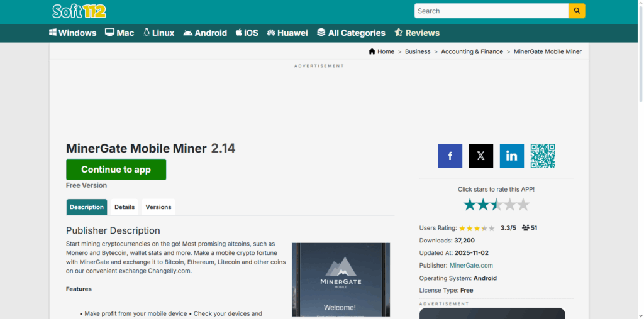Click the QR code icon
The width and height of the screenshot is (644, 319).
pyautogui.click(x=543, y=156)
